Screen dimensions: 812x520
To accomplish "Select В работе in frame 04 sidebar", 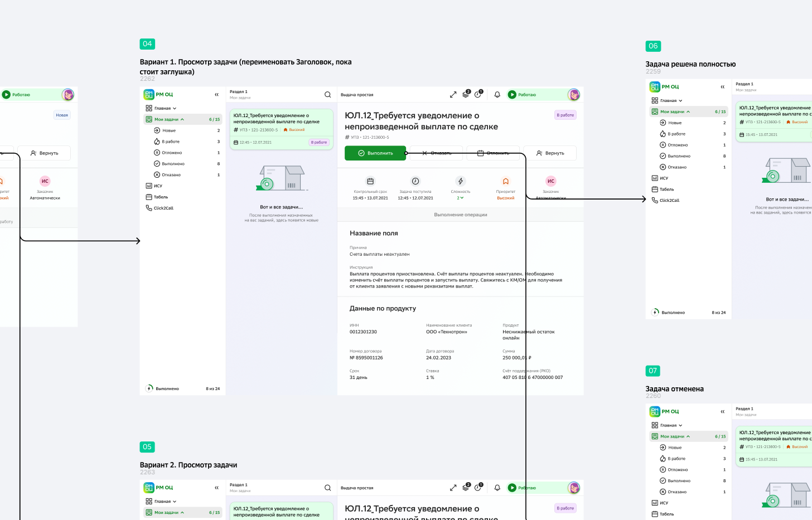I will coord(171,142).
